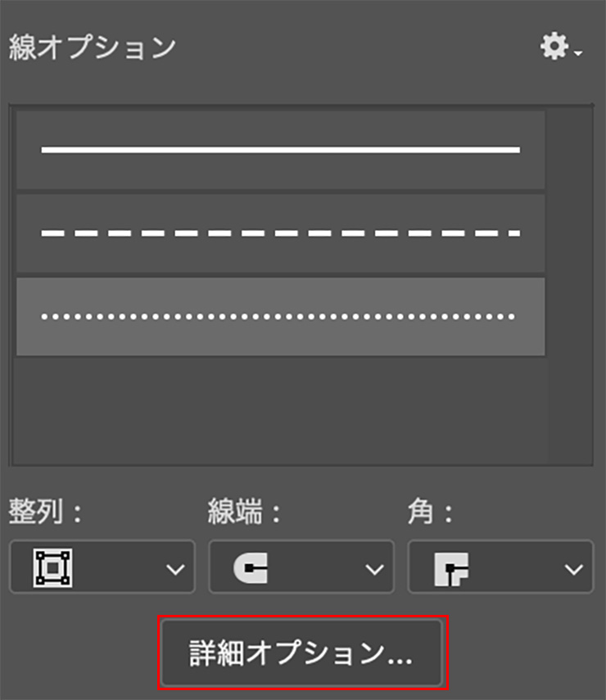
Task: Click the 線端: label
Action: [x=244, y=512]
